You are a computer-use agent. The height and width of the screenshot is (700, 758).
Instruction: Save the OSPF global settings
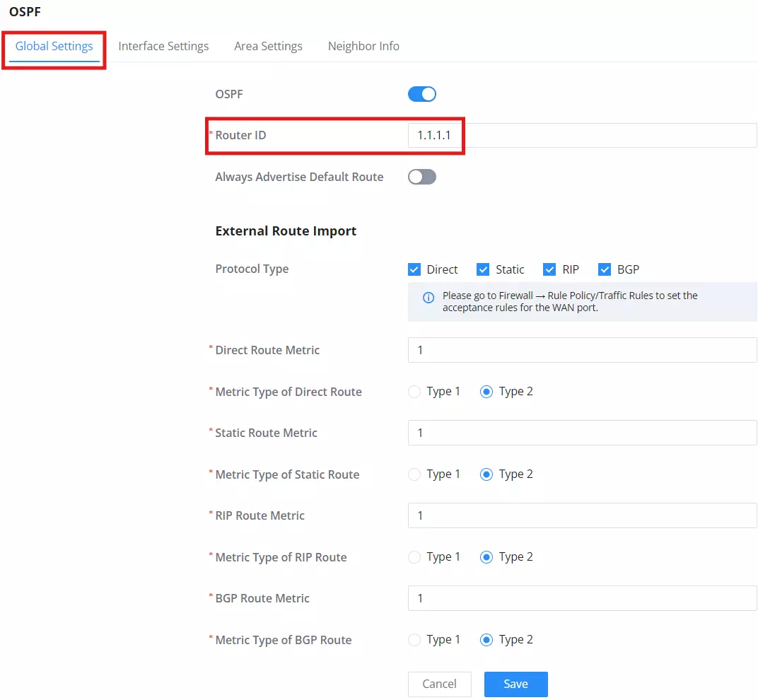pyautogui.click(x=515, y=684)
